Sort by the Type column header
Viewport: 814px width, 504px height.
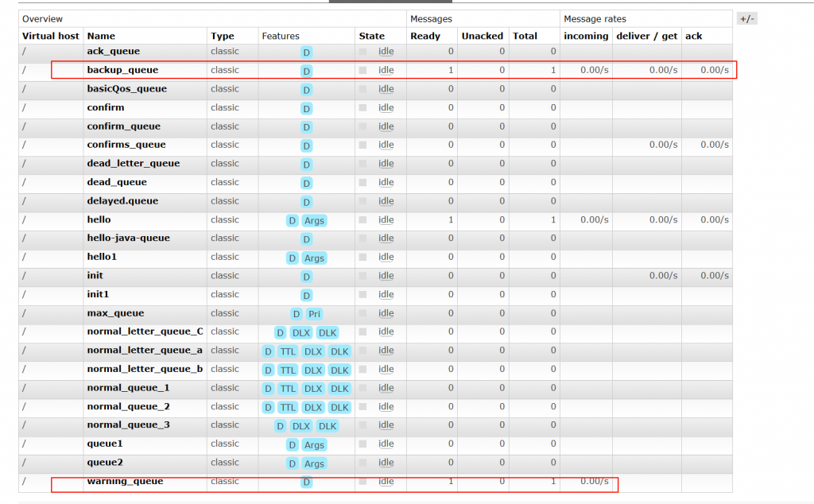[x=223, y=36]
